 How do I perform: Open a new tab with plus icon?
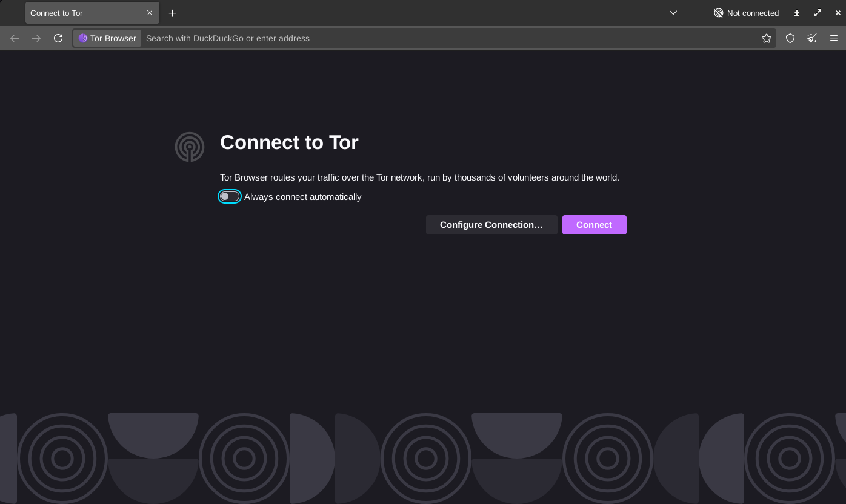click(173, 13)
